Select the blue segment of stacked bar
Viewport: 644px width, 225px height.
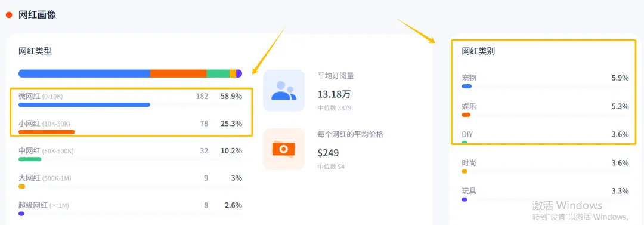(x=84, y=73)
